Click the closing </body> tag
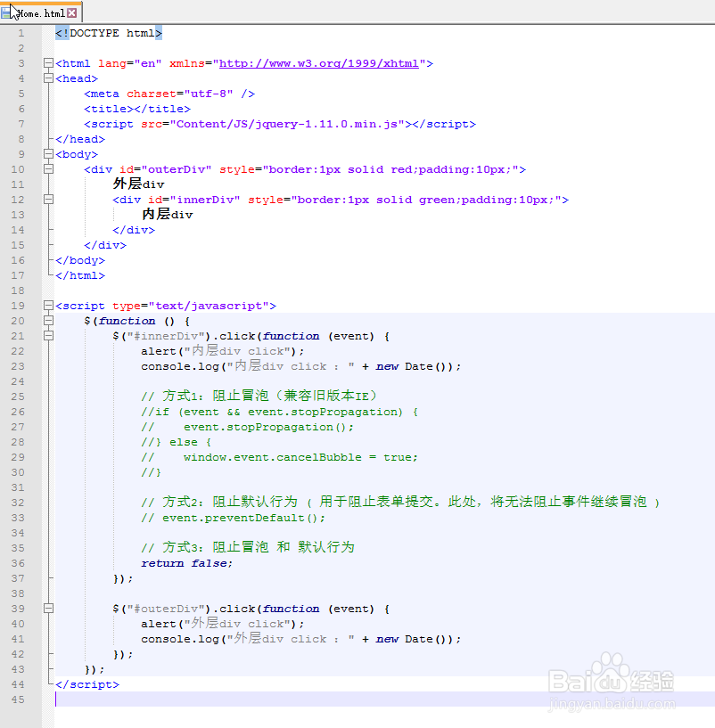Screen dimensions: 715x728 point(80,260)
